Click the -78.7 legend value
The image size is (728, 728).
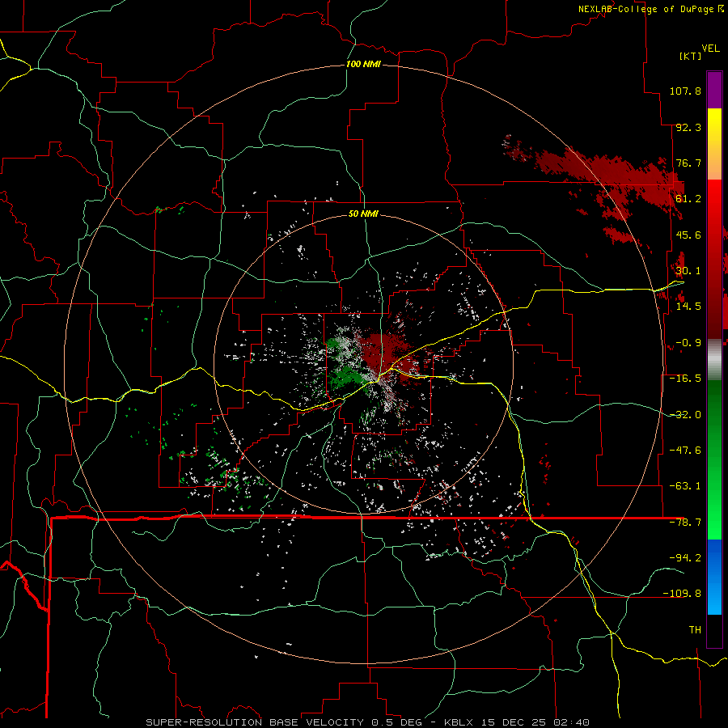point(685,523)
